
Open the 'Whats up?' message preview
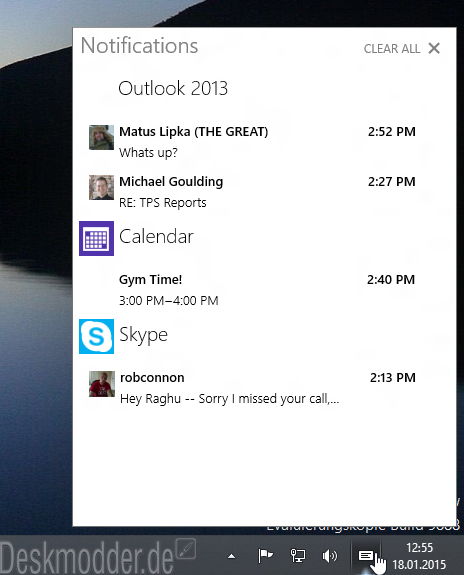point(148,152)
